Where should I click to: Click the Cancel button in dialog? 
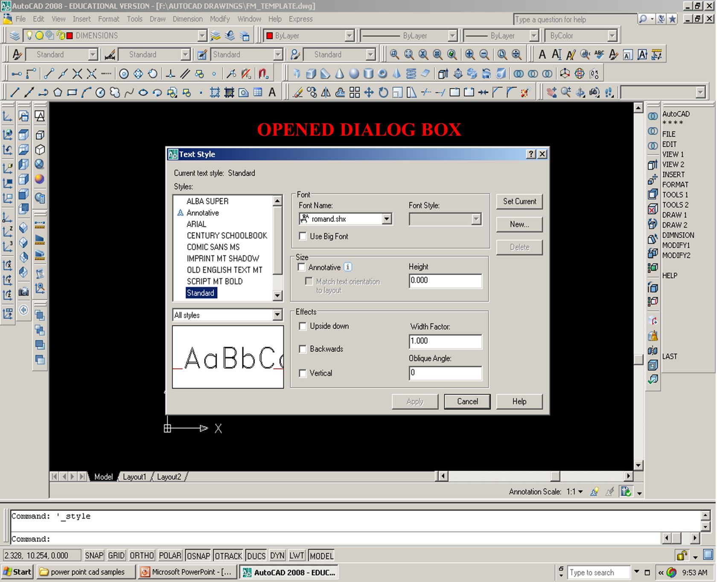coord(467,401)
